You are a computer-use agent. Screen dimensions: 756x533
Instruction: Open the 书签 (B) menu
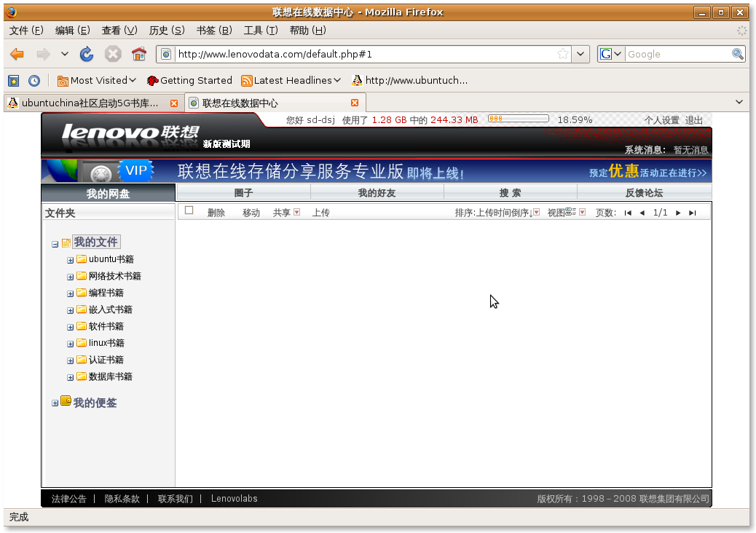pos(214,31)
